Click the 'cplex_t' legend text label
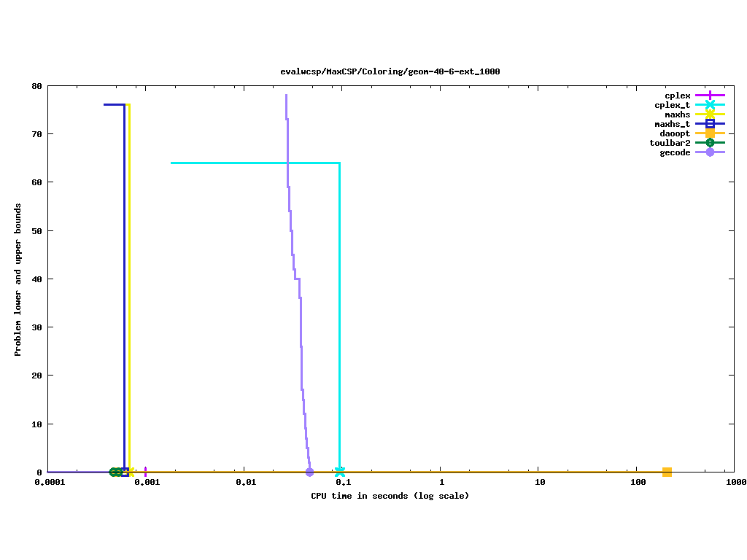This screenshot has height=560, width=747. (x=672, y=105)
